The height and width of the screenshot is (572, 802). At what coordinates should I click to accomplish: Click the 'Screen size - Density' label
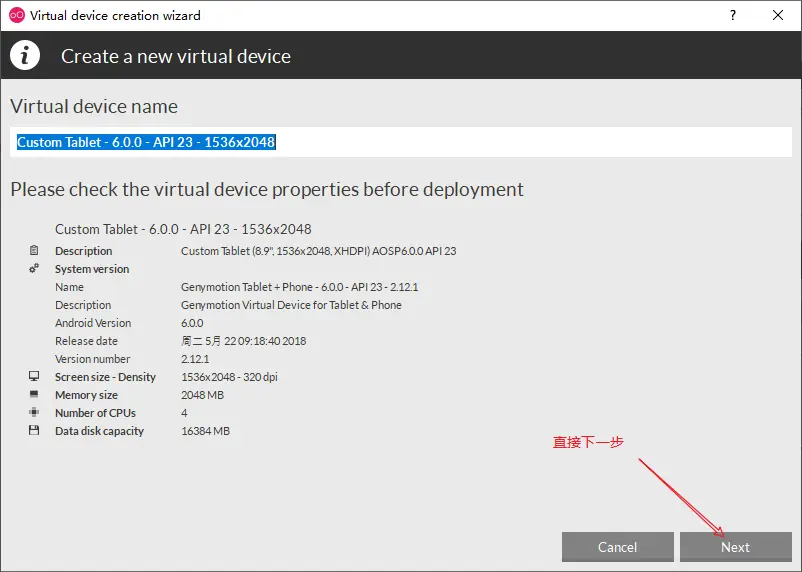pyautogui.click(x=105, y=377)
